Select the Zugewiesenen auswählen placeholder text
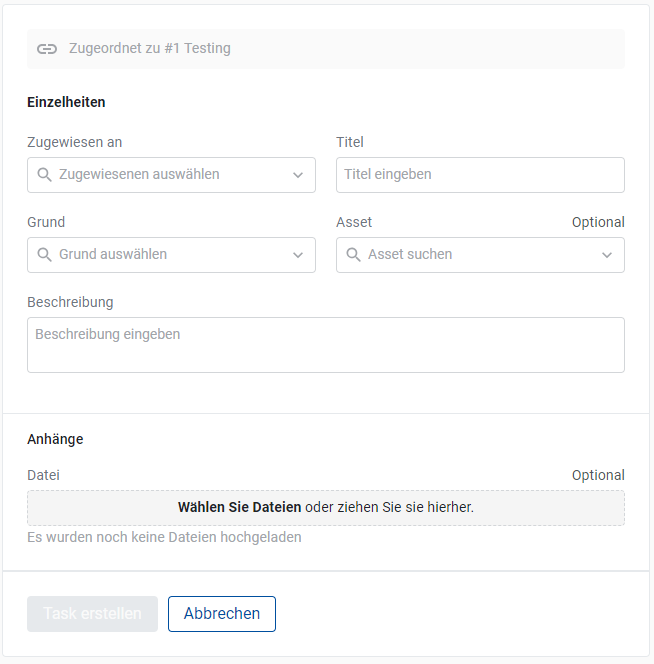This screenshot has height=664, width=654. pos(139,174)
